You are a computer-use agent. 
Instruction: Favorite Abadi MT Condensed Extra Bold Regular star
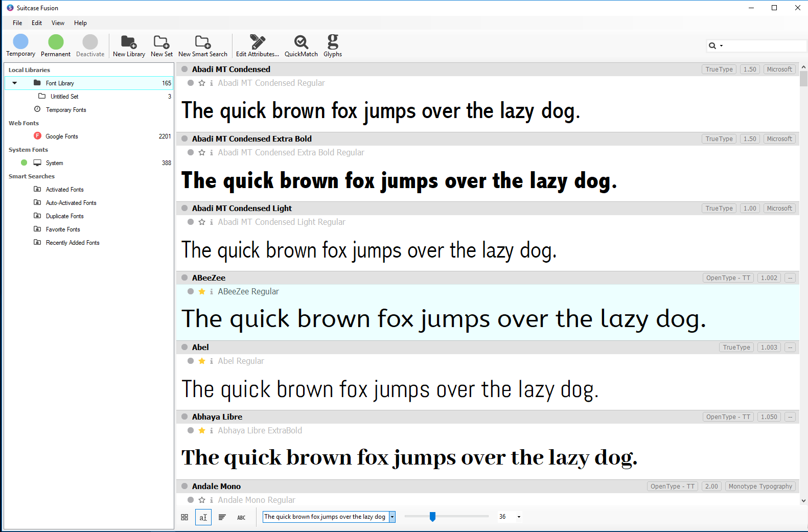(x=202, y=152)
